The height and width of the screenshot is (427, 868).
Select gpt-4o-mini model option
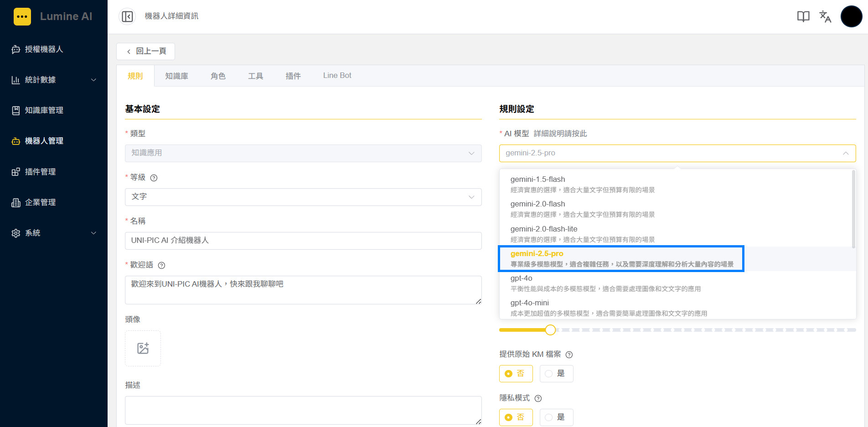pos(676,308)
